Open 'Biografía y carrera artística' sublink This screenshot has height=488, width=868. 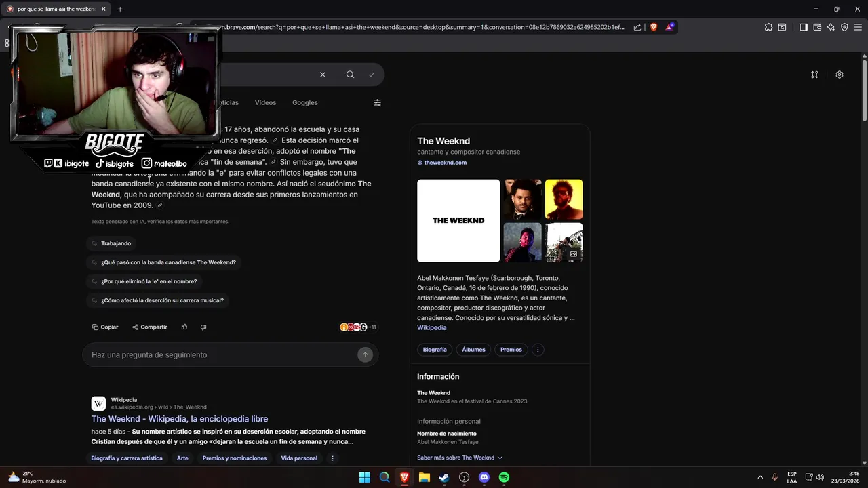tap(127, 458)
